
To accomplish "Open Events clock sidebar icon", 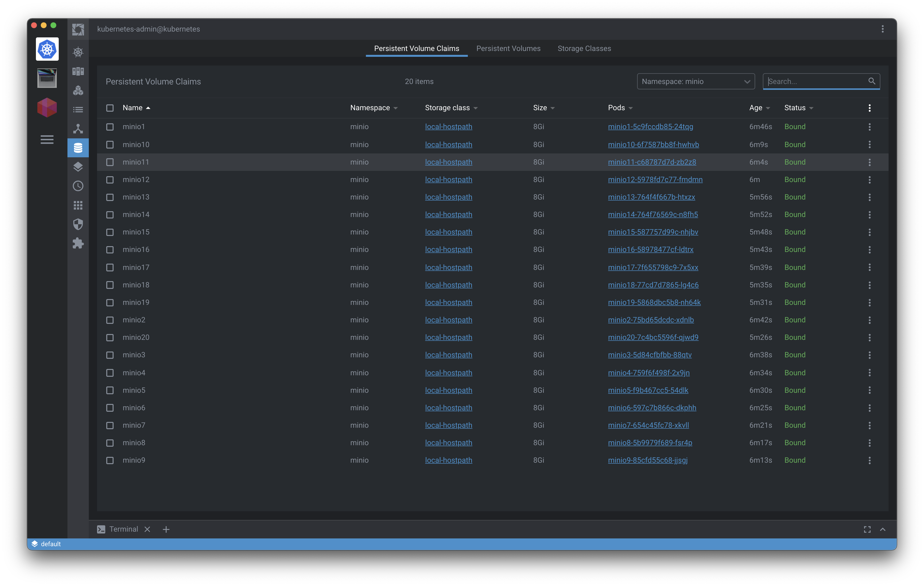I will coord(78,186).
